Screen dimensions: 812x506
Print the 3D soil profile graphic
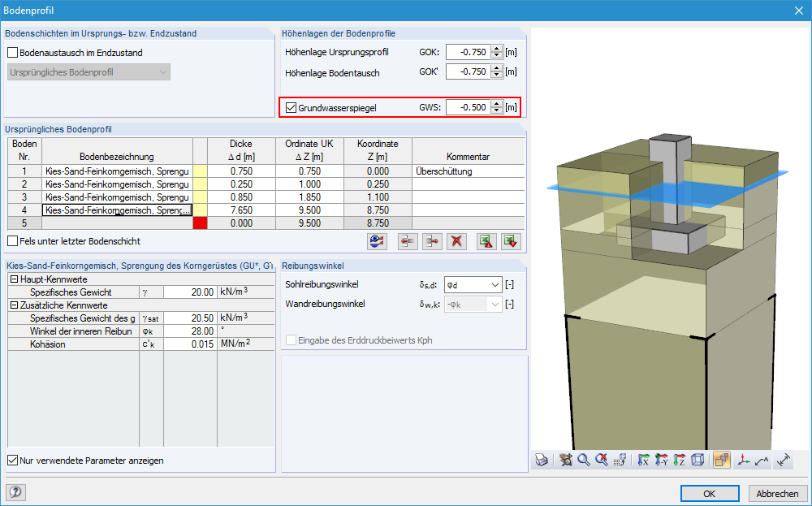coord(542,460)
